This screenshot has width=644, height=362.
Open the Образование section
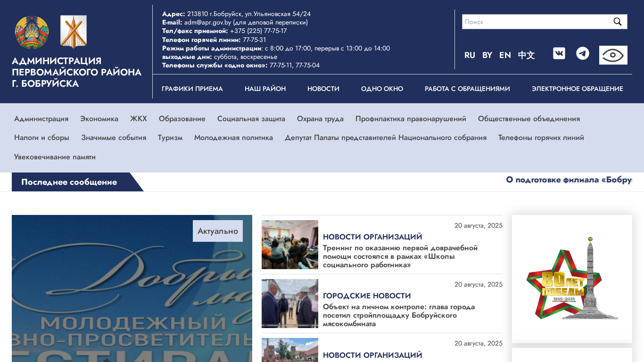(182, 119)
